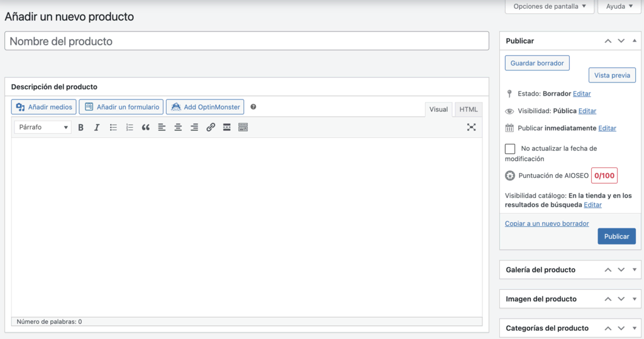Toggle the Galería del producto panel
Viewport: 644px width, 339px height.
coord(635,270)
